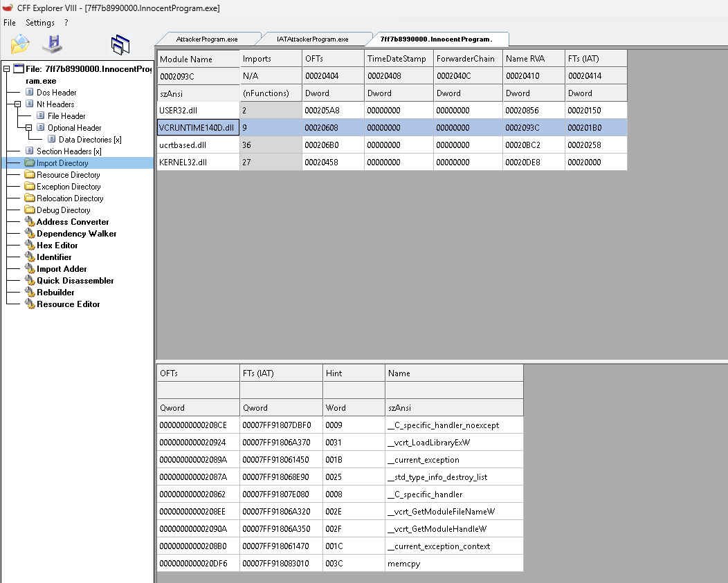Click the Open file toolbar icon

point(20,44)
